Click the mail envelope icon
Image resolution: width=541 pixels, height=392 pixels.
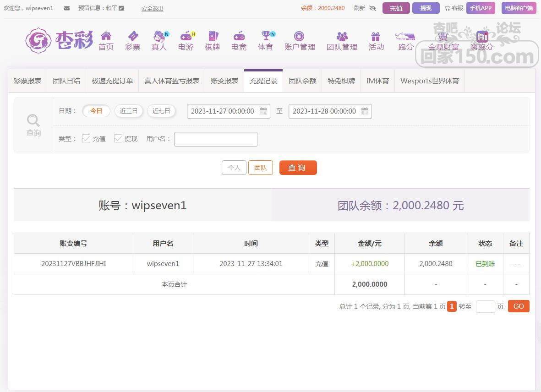(67, 8)
